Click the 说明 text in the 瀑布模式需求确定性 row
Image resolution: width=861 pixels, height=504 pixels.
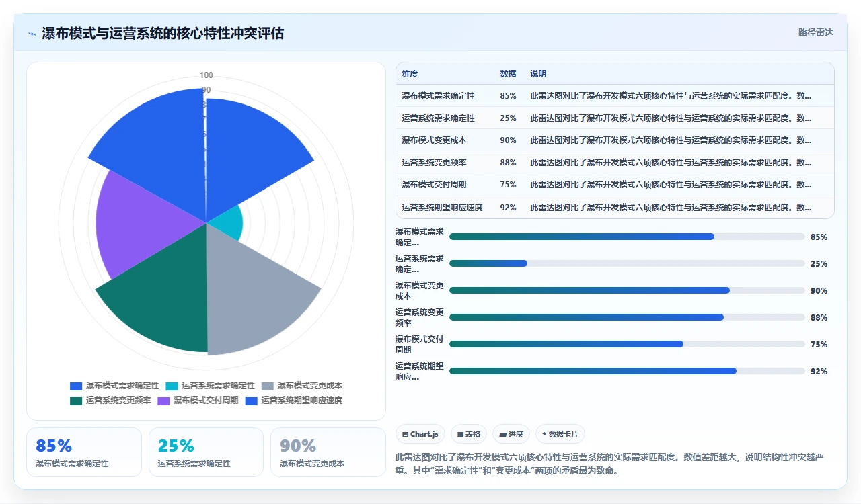click(671, 96)
